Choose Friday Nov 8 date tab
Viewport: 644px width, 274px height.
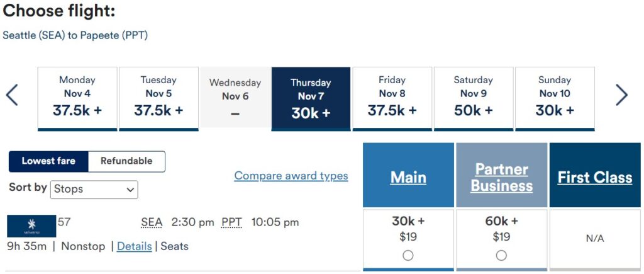pos(392,99)
